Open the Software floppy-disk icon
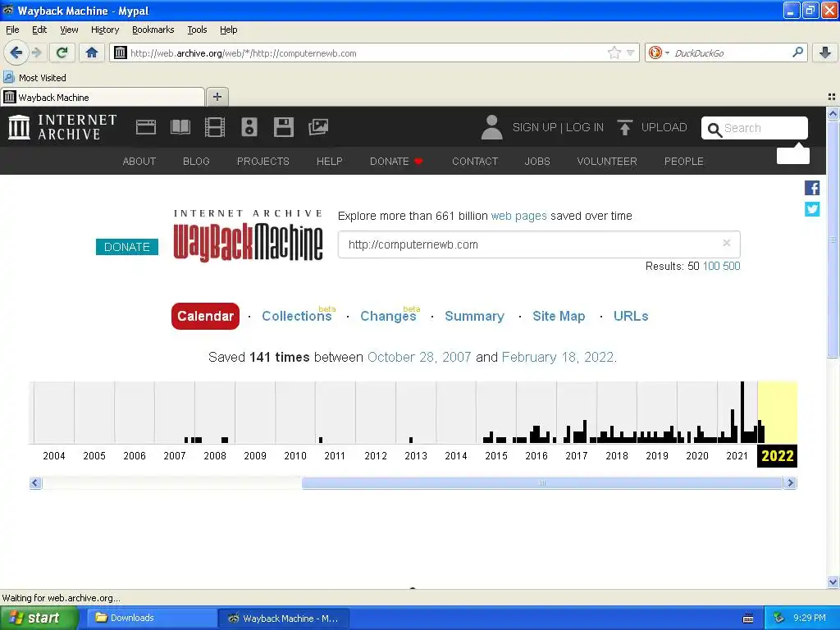Image resolution: width=840 pixels, height=630 pixels. [283, 127]
